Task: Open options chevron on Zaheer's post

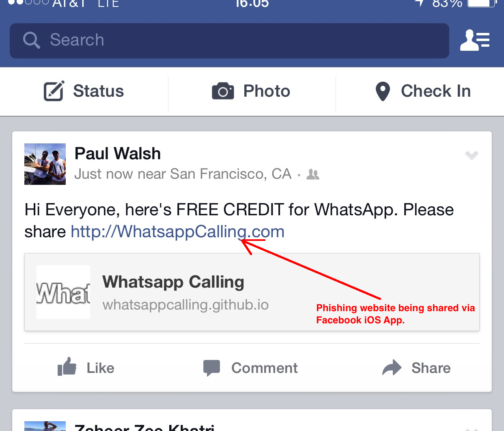Action: pyautogui.click(x=472, y=429)
